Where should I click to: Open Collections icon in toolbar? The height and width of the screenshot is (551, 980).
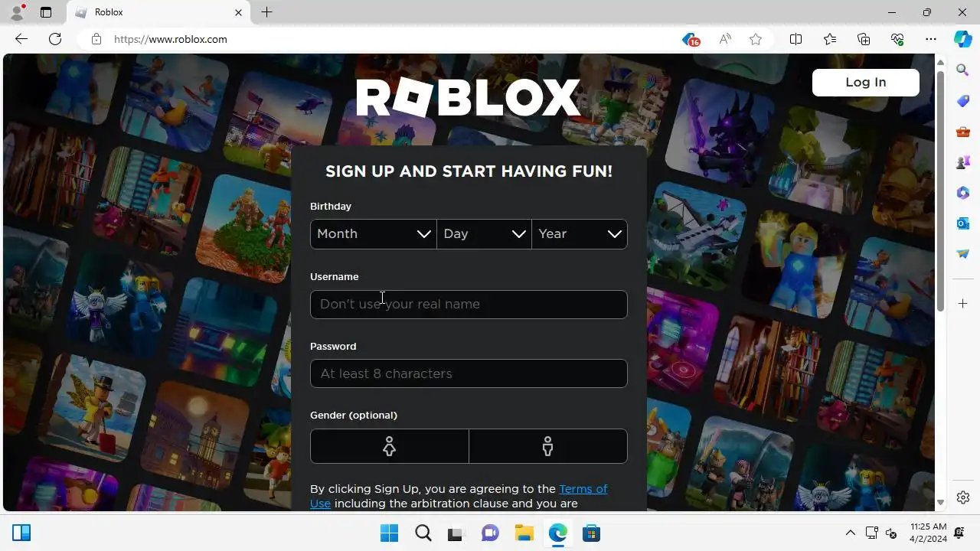864,39
